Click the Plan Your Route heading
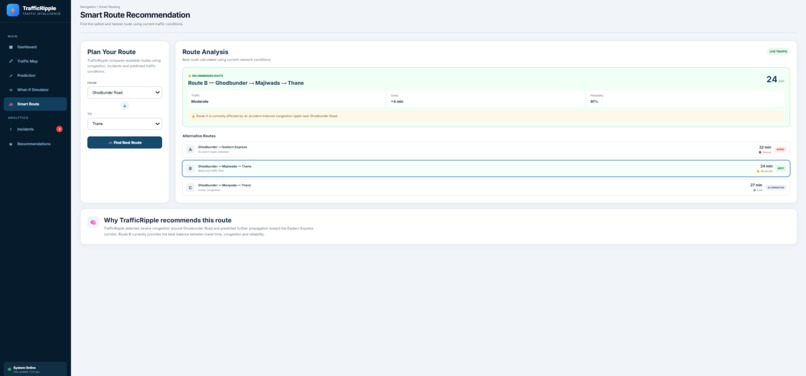 tap(112, 52)
